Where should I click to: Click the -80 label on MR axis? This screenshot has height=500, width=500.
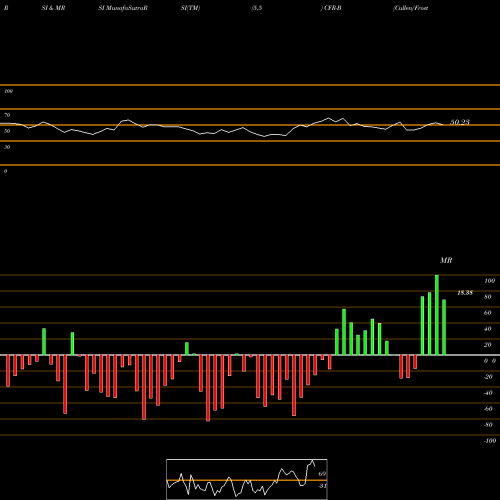coord(488,425)
